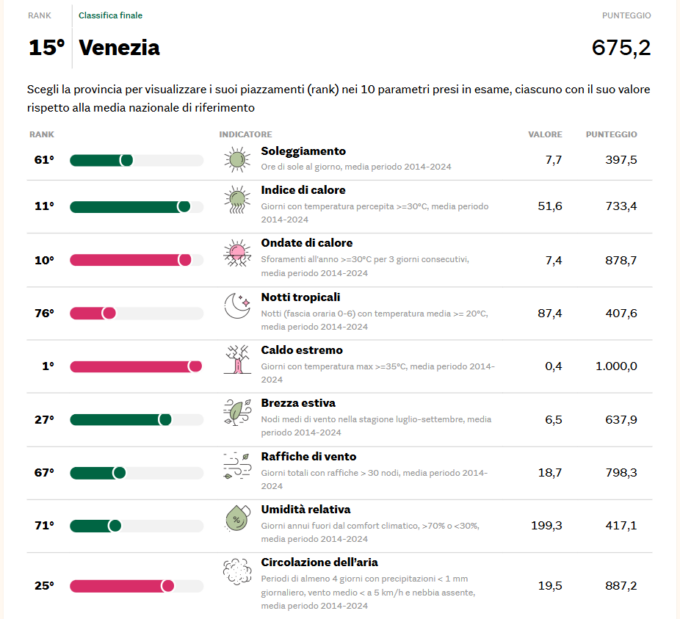This screenshot has width=680, height=619.
Task: Click the Venezia province name
Action: click(119, 48)
